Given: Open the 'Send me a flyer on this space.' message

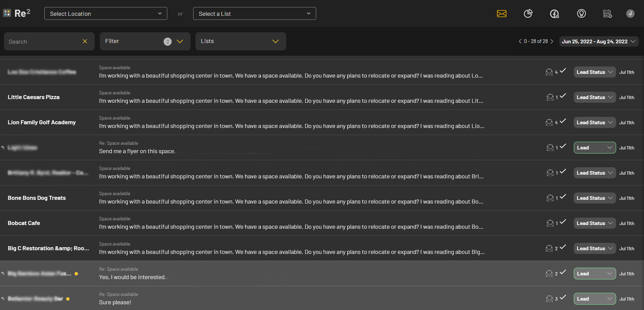Looking at the screenshot, I should (137, 151).
